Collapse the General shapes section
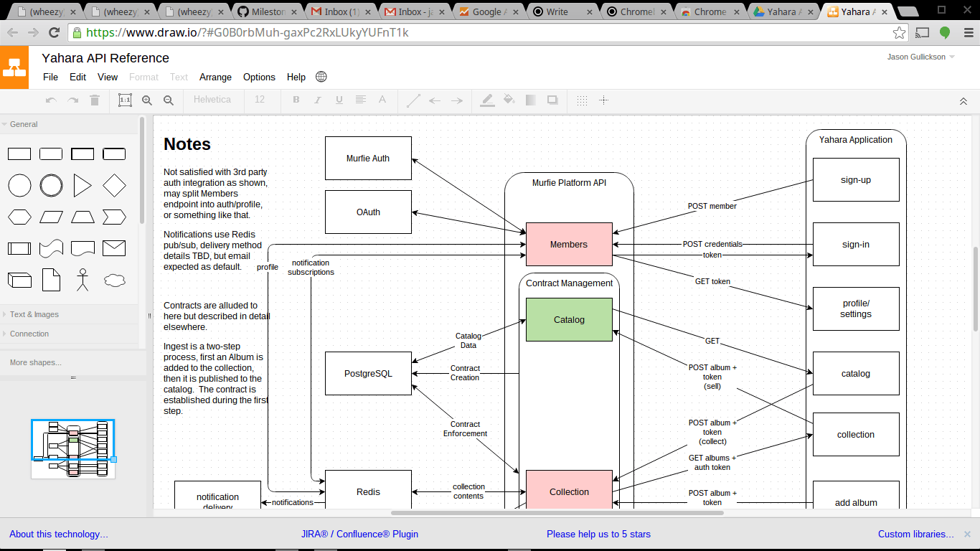980x551 pixels. [69, 124]
